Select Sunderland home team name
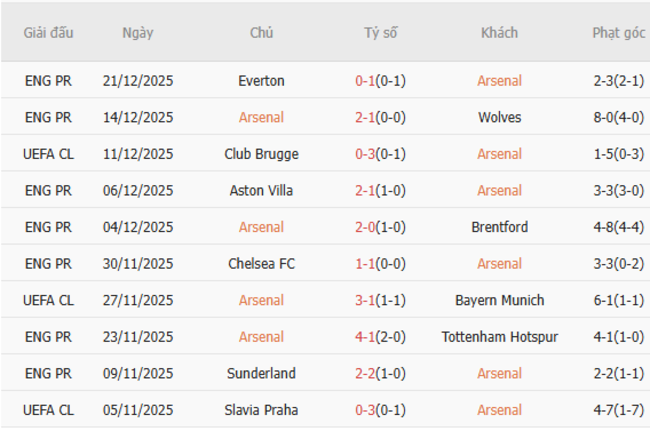The height and width of the screenshot is (431, 650). point(262,373)
